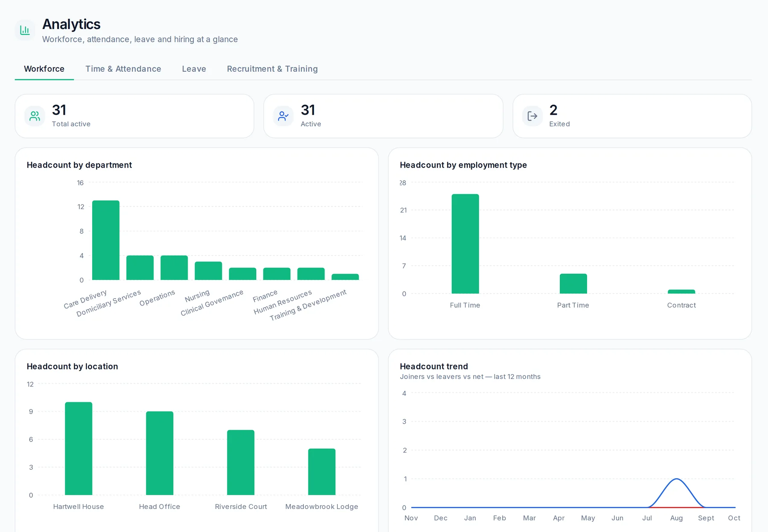The image size is (768, 532).
Task: Click the Full Time axis label
Action: click(465, 305)
